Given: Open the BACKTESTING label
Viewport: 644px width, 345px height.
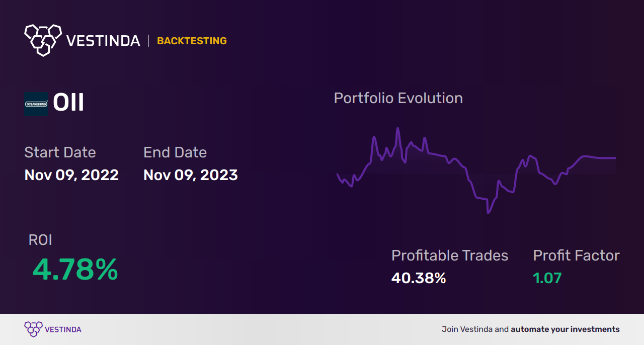Looking at the screenshot, I should point(192,41).
